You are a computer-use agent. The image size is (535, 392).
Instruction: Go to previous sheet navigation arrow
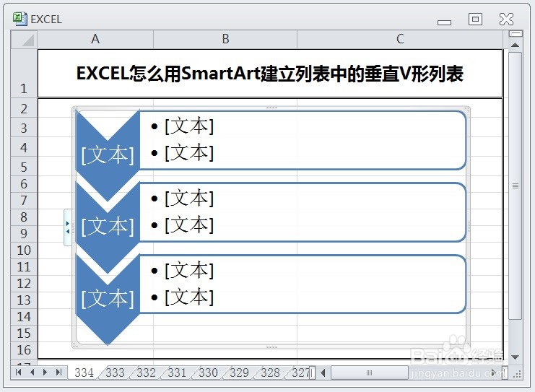(x=32, y=373)
